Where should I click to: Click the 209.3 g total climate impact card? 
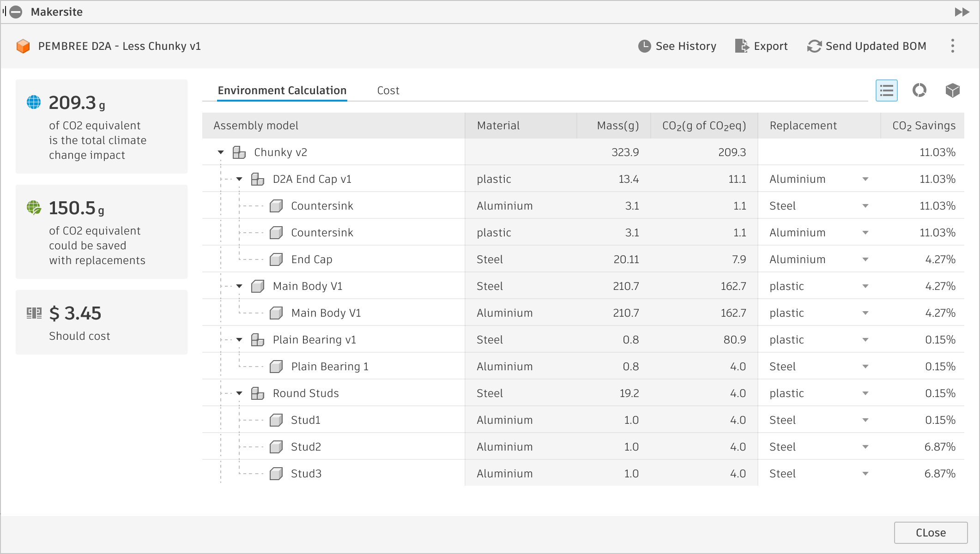pos(102,126)
